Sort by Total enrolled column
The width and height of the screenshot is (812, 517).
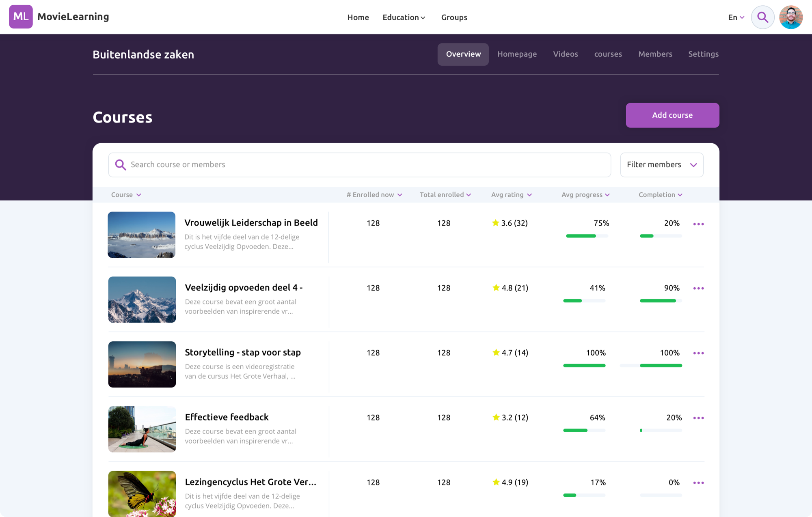(445, 195)
